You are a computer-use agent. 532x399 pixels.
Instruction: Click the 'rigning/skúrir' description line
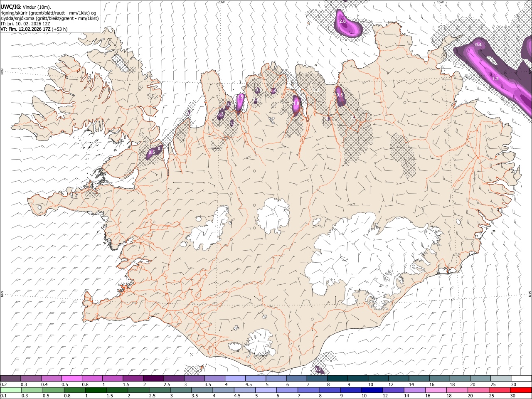49,12
